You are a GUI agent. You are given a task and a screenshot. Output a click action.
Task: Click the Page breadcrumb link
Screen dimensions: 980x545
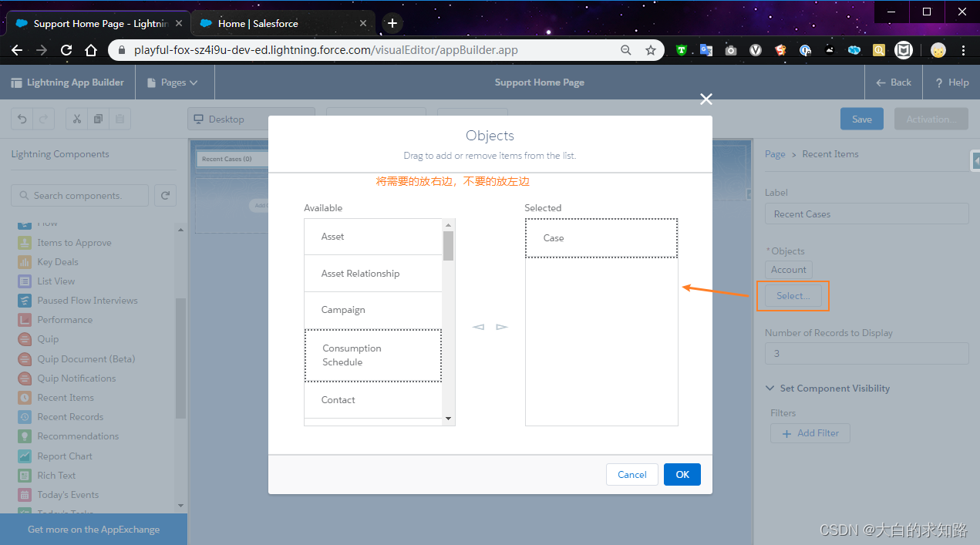coord(775,154)
